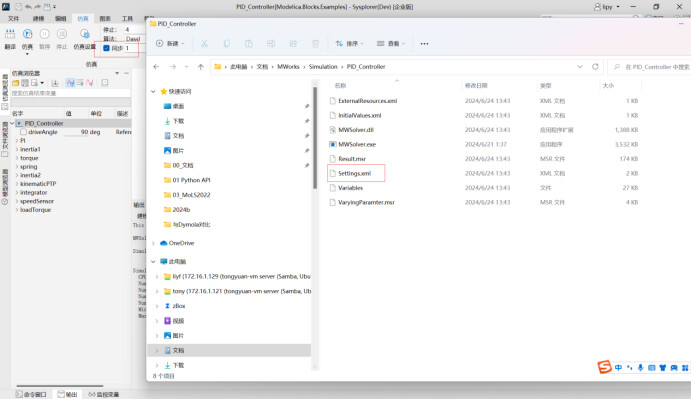Screen dimensions: 691x399
Task: Click the rename icon in Explorer toolbar
Action: pos(271,44)
